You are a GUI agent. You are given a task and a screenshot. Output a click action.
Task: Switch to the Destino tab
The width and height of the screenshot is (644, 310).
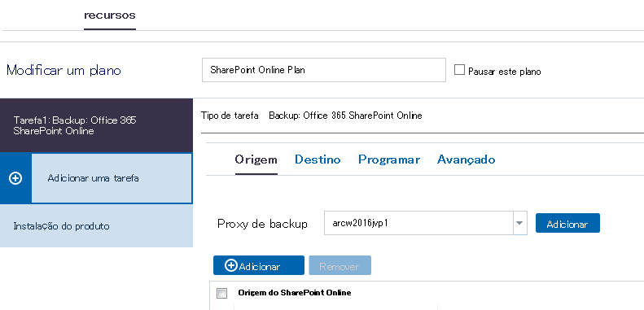pos(318,159)
